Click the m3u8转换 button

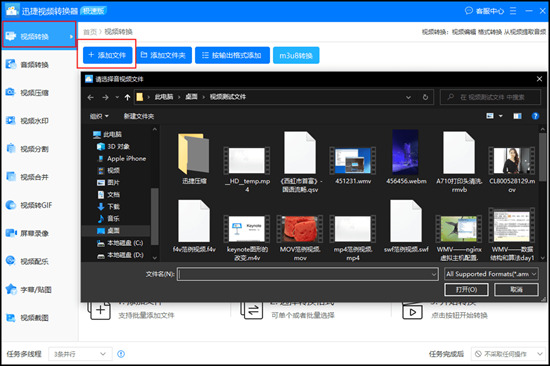point(296,55)
